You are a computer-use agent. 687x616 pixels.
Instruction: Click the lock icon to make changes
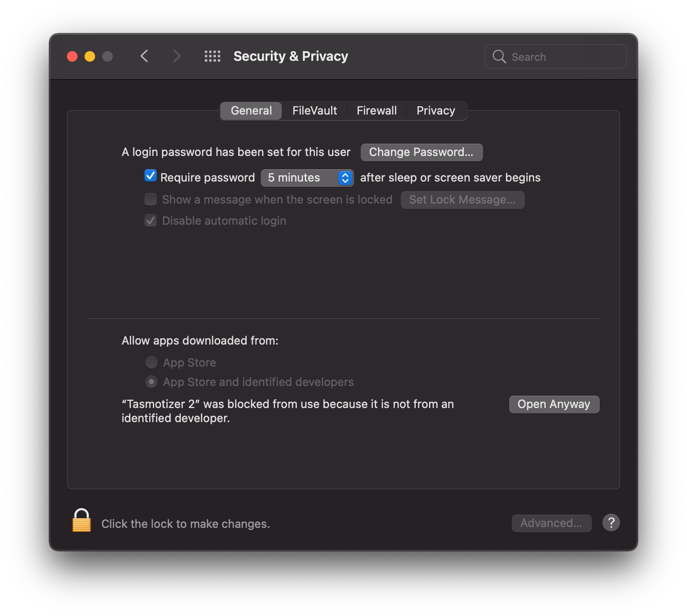(81, 521)
